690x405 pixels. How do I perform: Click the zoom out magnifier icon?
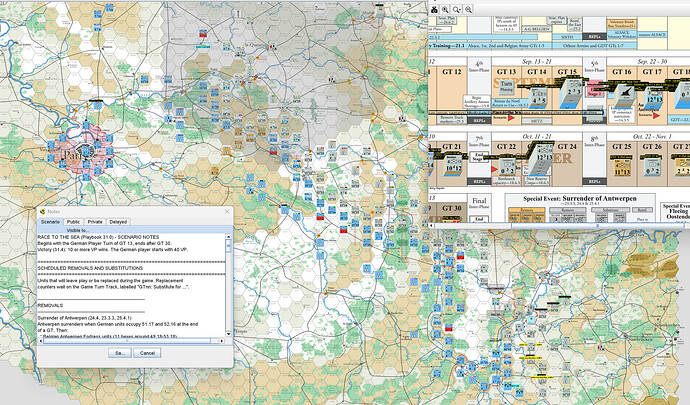coord(469,9)
